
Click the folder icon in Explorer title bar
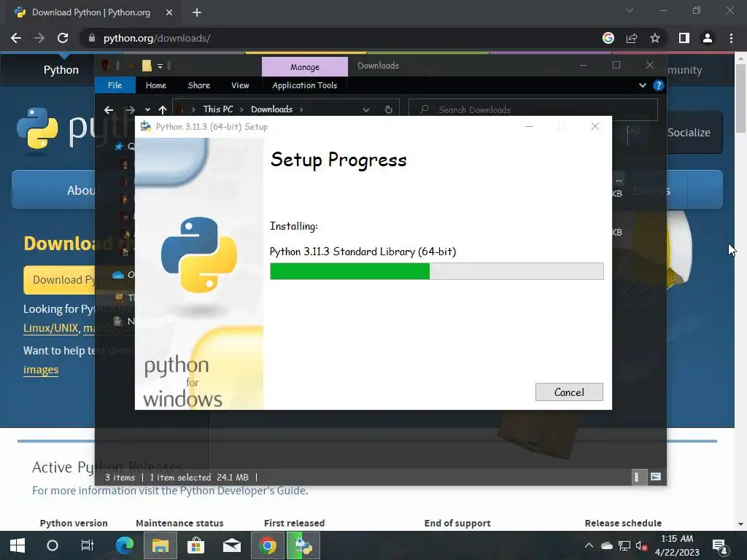click(x=147, y=66)
